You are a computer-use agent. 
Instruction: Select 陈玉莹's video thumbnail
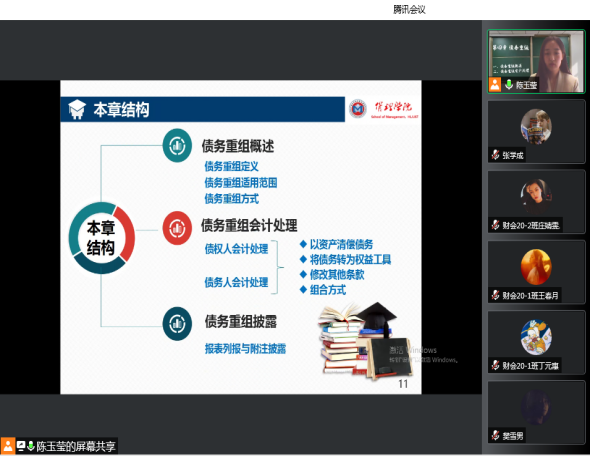(x=536, y=61)
